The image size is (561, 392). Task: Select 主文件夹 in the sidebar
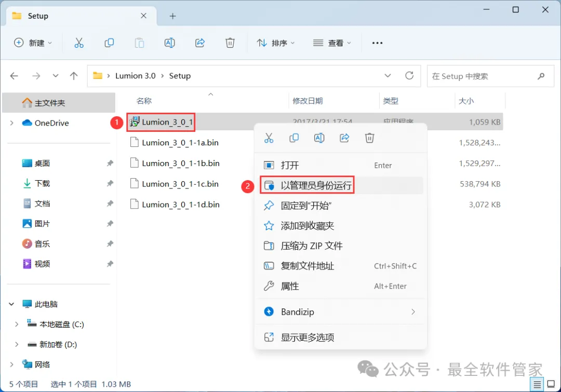59,103
